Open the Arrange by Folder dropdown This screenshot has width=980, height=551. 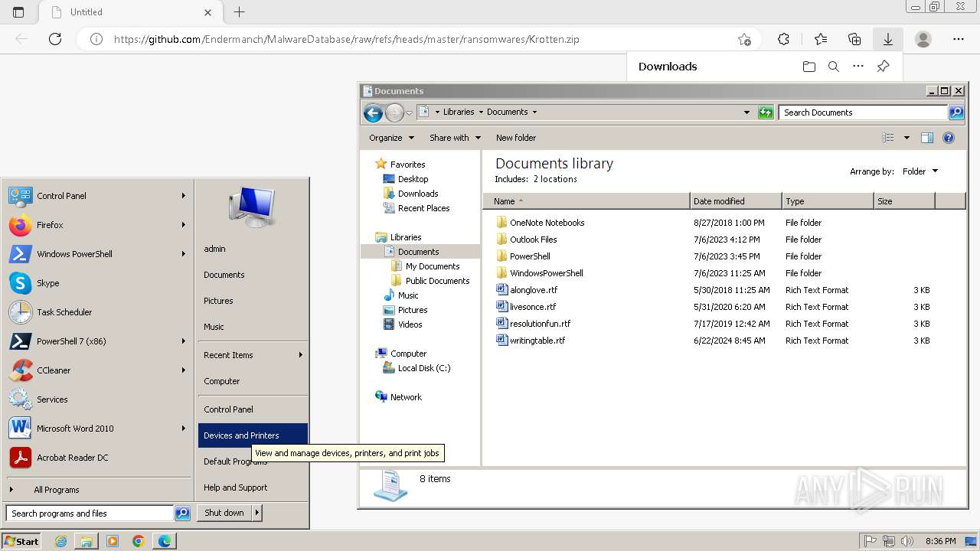tap(920, 171)
